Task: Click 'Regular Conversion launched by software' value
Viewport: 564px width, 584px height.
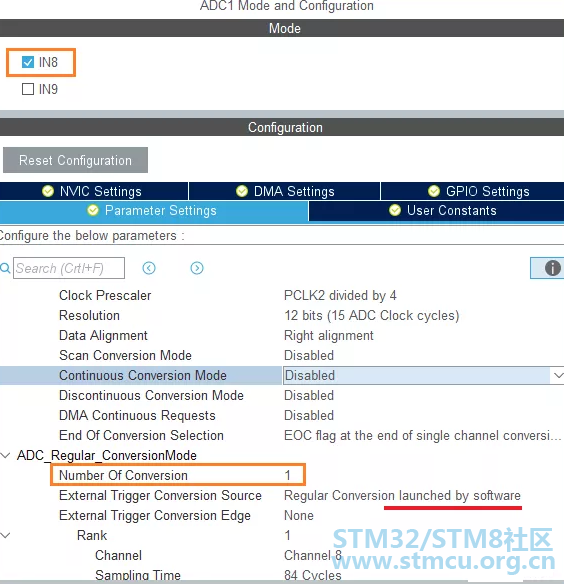Action: coord(402,495)
